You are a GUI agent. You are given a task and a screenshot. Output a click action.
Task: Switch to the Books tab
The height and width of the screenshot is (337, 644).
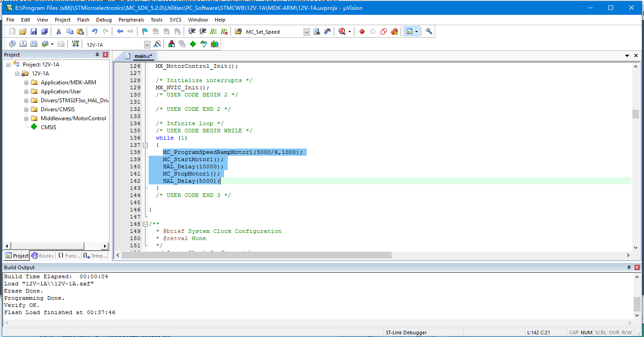[x=43, y=256]
